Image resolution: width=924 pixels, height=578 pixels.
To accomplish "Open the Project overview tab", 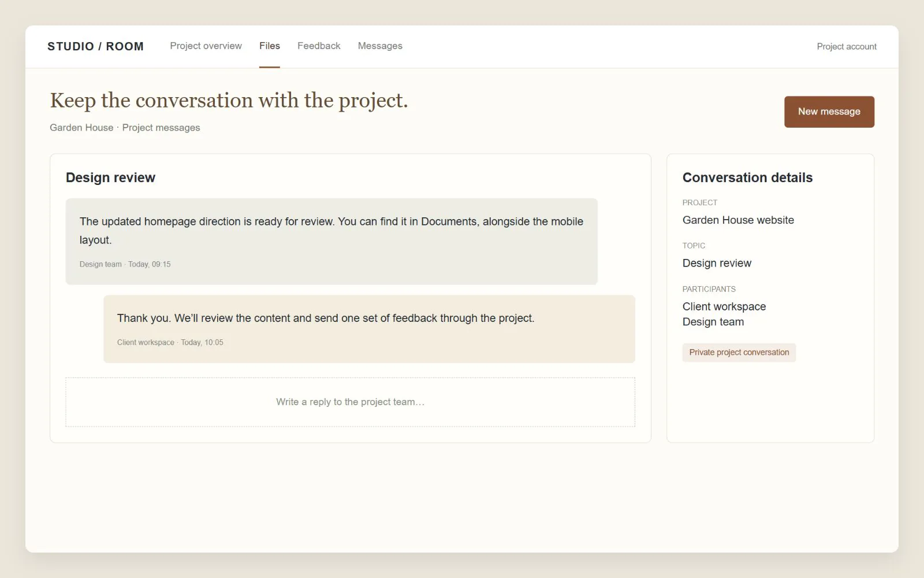I will point(206,46).
